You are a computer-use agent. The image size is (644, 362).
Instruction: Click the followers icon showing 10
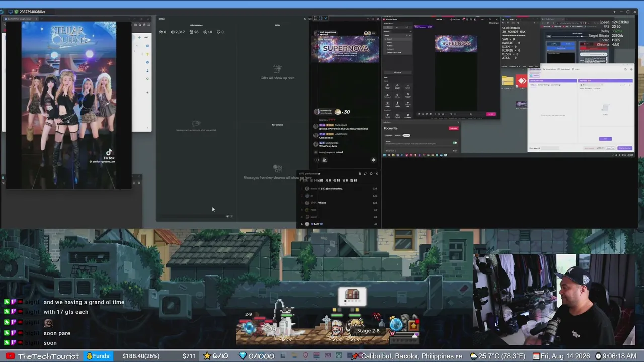pos(205,32)
